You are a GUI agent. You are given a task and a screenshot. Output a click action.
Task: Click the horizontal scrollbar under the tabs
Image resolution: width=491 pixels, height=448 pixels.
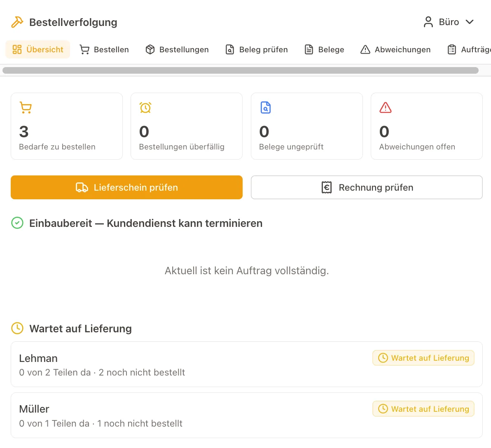pyautogui.click(x=241, y=70)
